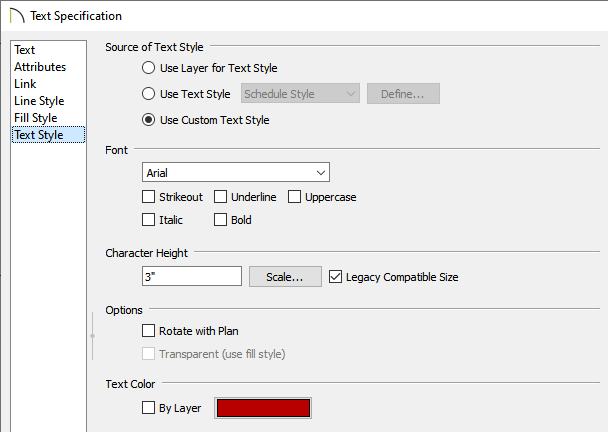Open the red text color swatch
This screenshot has height=432, width=608.
(x=263, y=408)
